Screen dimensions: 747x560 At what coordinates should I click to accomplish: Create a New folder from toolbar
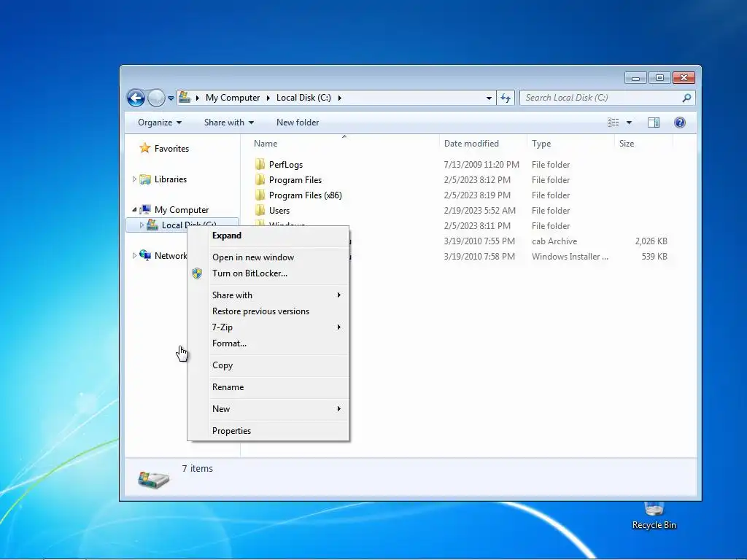(x=298, y=122)
